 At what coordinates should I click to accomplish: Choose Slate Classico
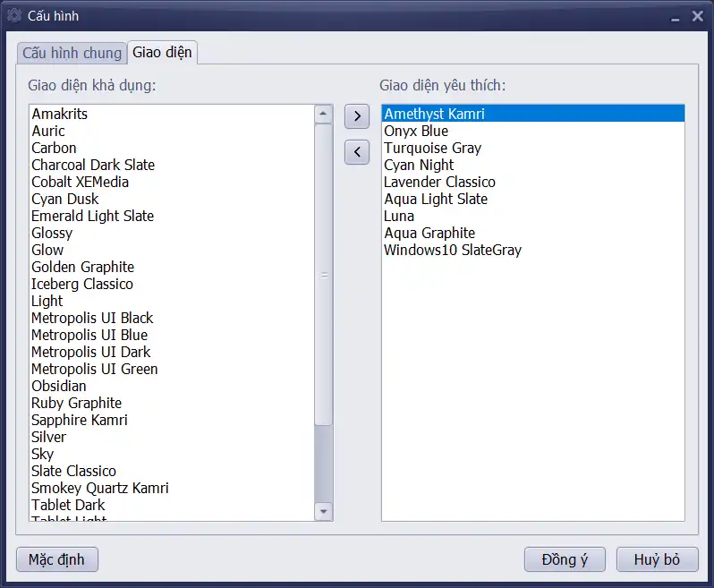pos(172,471)
